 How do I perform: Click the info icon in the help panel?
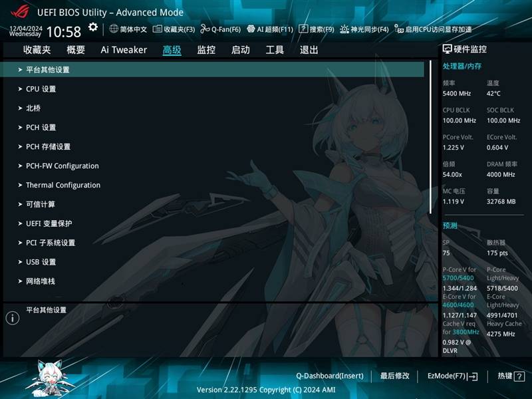[x=12, y=318]
